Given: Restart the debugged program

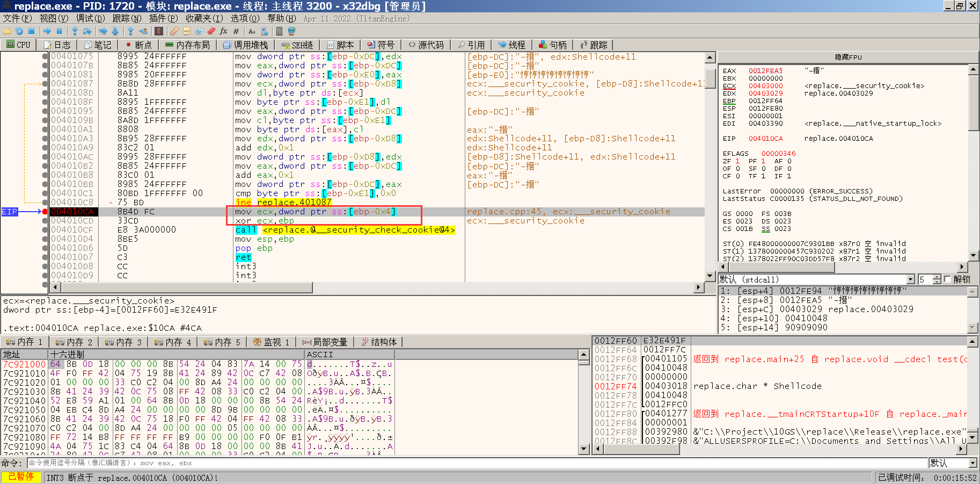Looking at the screenshot, I should [19, 31].
